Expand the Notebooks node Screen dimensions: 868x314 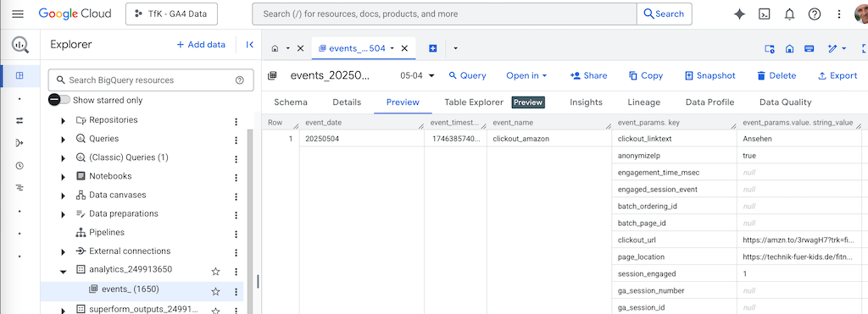point(63,178)
